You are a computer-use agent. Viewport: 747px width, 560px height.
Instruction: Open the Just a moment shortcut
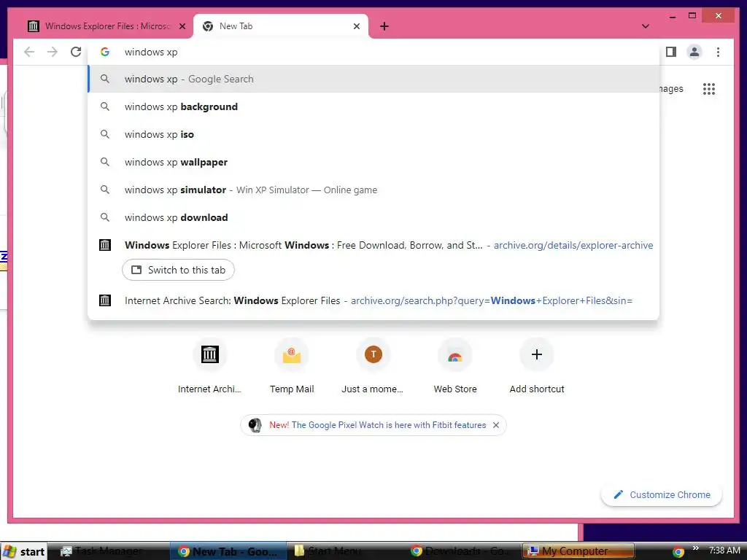373,366
